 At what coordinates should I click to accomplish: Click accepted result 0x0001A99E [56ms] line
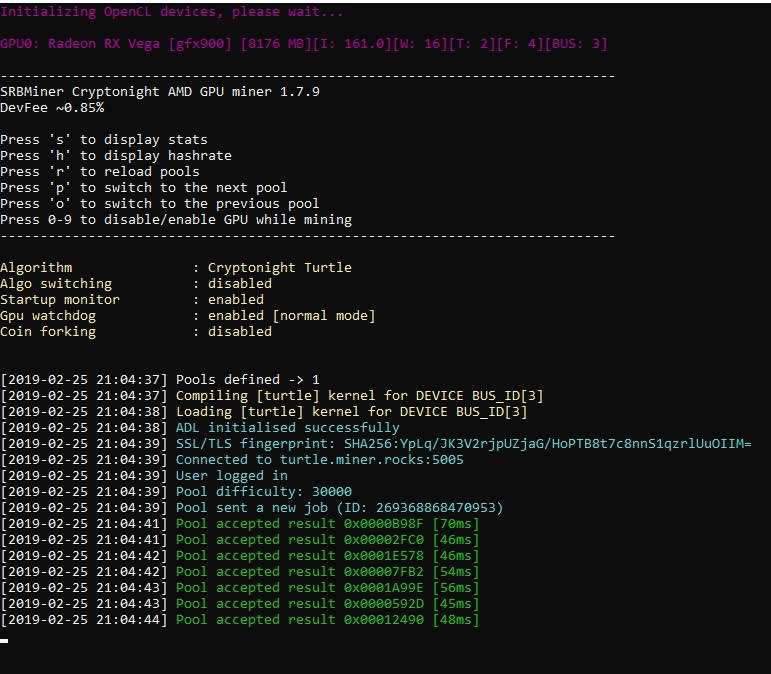240,587
